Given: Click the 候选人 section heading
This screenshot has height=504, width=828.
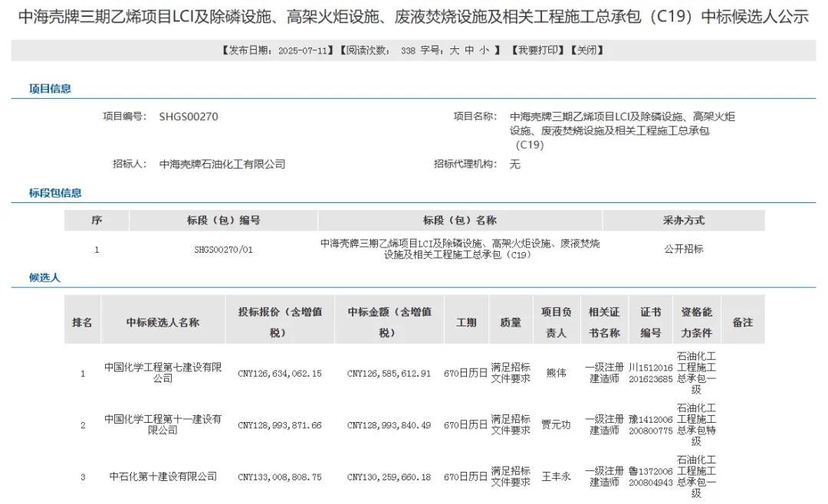Looking at the screenshot, I should coord(45,277).
